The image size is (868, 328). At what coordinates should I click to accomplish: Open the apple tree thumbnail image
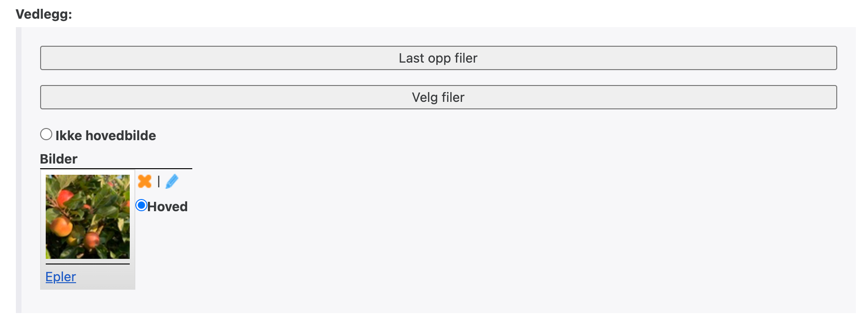[88, 217]
